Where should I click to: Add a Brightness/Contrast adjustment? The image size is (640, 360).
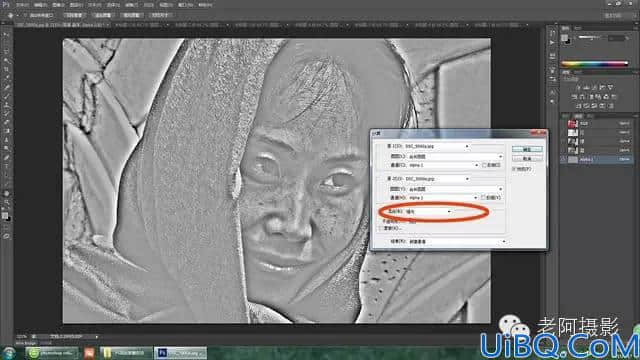coord(578,87)
